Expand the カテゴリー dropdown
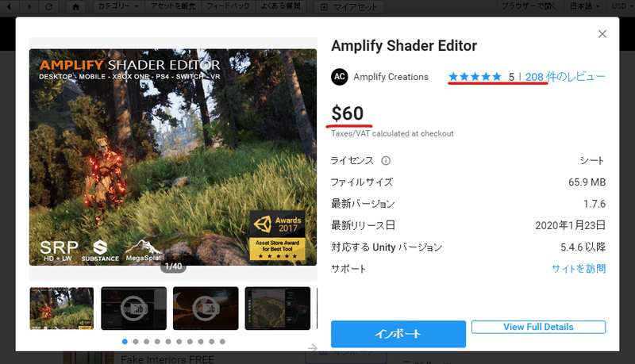635x364 pixels. [x=118, y=6]
